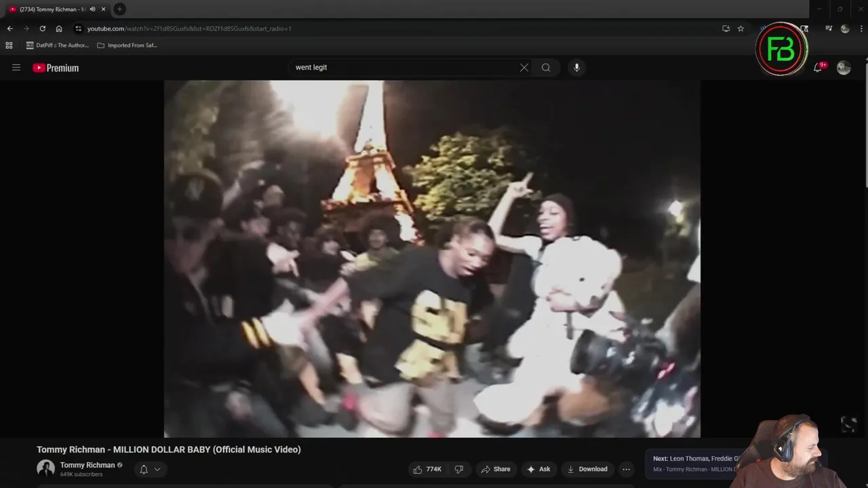Click the video title text
The height and width of the screenshot is (488, 868).
pyautogui.click(x=169, y=449)
